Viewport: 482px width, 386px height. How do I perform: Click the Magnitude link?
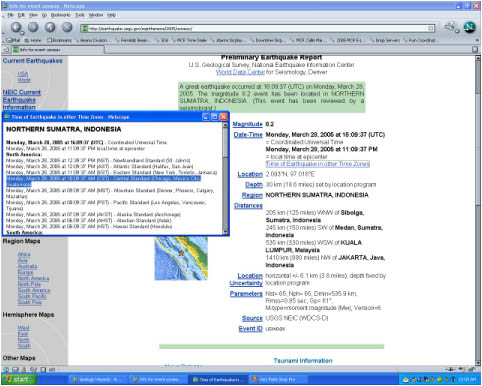248,124
